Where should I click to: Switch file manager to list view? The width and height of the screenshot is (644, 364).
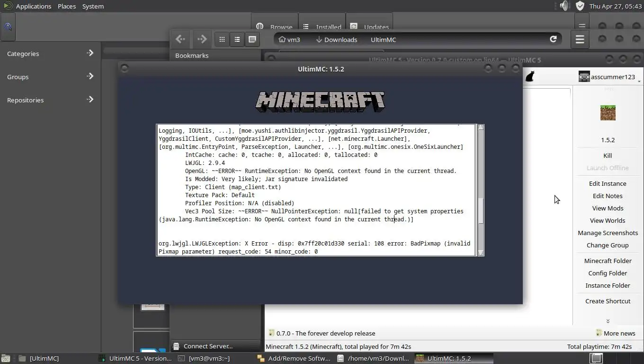click(x=237, y=39)
